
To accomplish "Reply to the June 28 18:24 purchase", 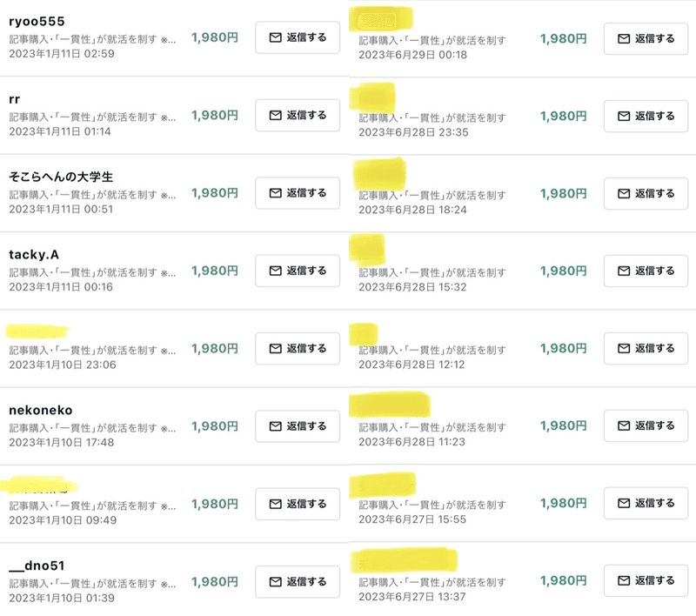I will coord(646,193).
